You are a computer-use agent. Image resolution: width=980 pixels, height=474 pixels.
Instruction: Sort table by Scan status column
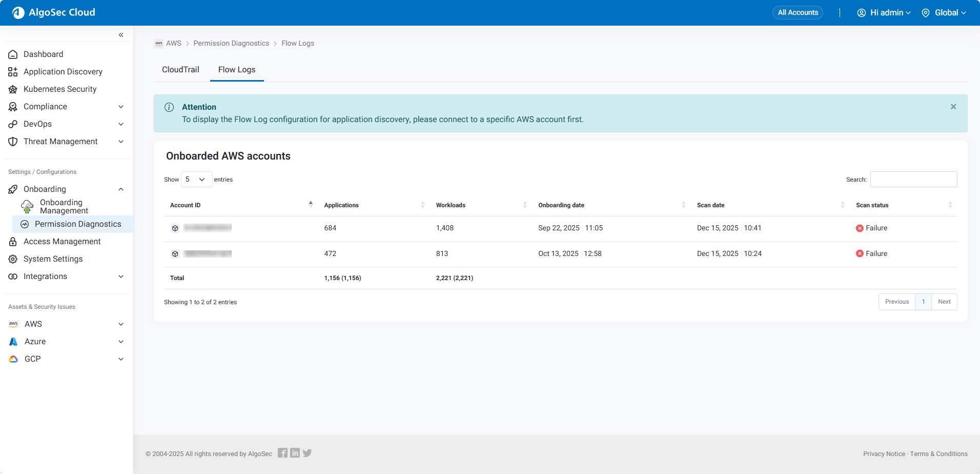(872, 205)
